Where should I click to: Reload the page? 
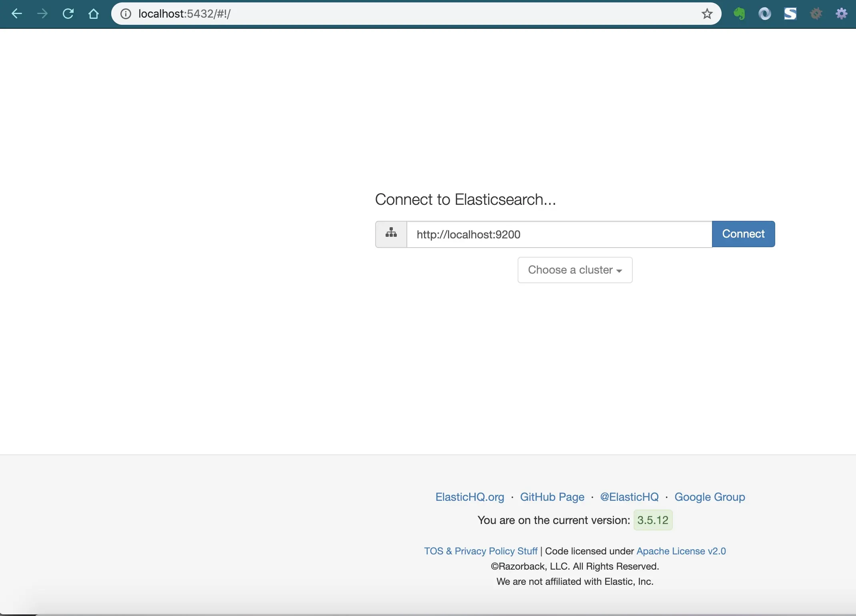coord(68,14)
